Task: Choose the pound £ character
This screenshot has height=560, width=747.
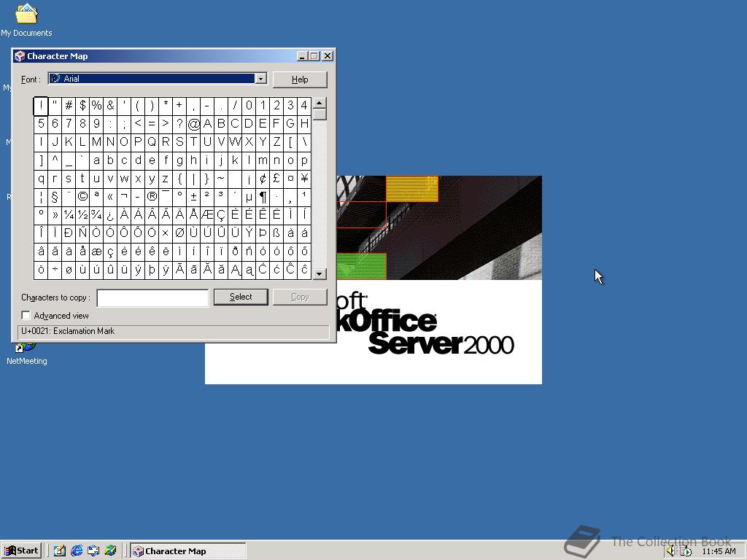Action: pos(276,179)
